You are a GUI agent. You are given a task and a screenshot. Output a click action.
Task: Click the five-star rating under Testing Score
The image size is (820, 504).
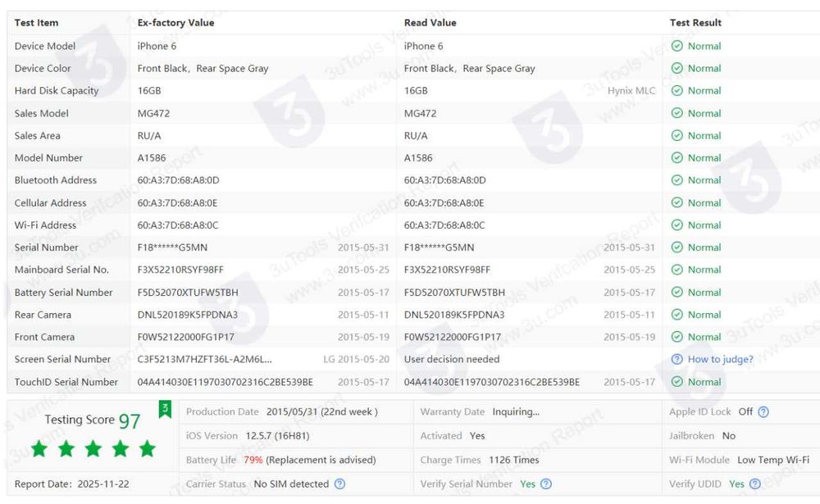tap(93, 448)
